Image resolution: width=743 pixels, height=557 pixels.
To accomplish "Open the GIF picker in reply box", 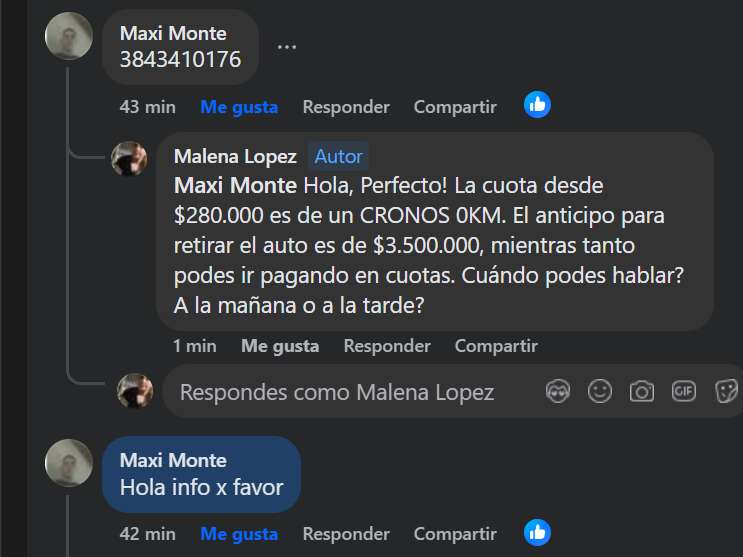I will click(x=684, y=392).
